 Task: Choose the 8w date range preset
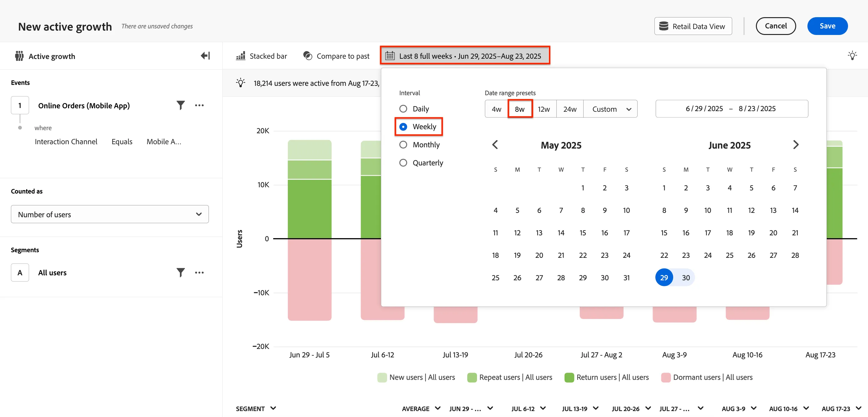tap(520, 109)
